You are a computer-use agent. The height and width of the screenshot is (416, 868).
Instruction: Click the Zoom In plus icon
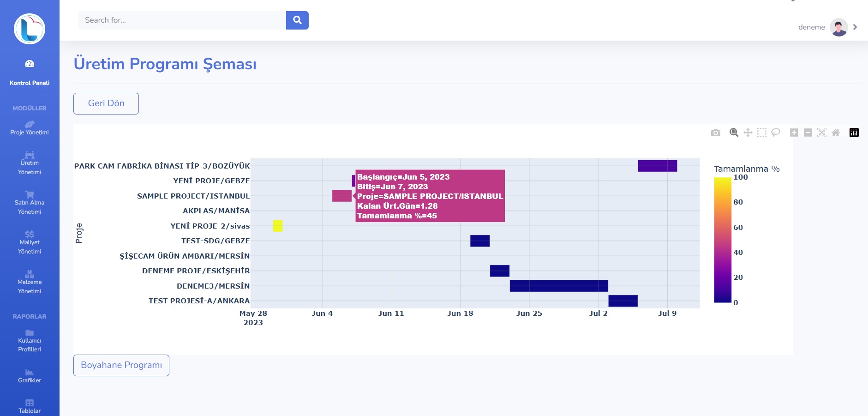794,133
